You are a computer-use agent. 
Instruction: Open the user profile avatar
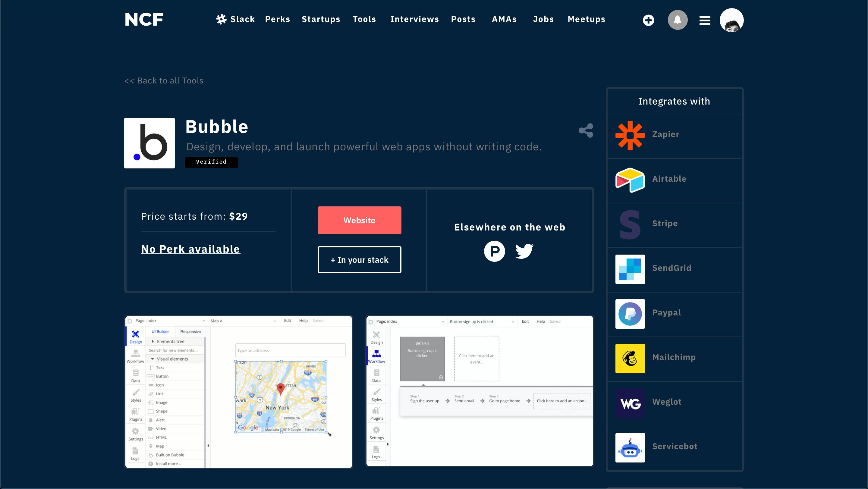[x=731, y=20]
